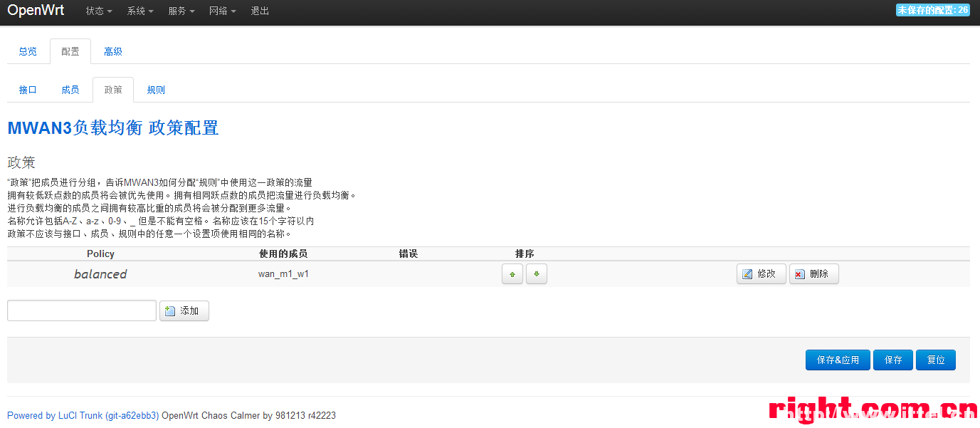Click the 使用的成员 column header
The height and width of the screenshot is (428, 980).
coord(283,254)
